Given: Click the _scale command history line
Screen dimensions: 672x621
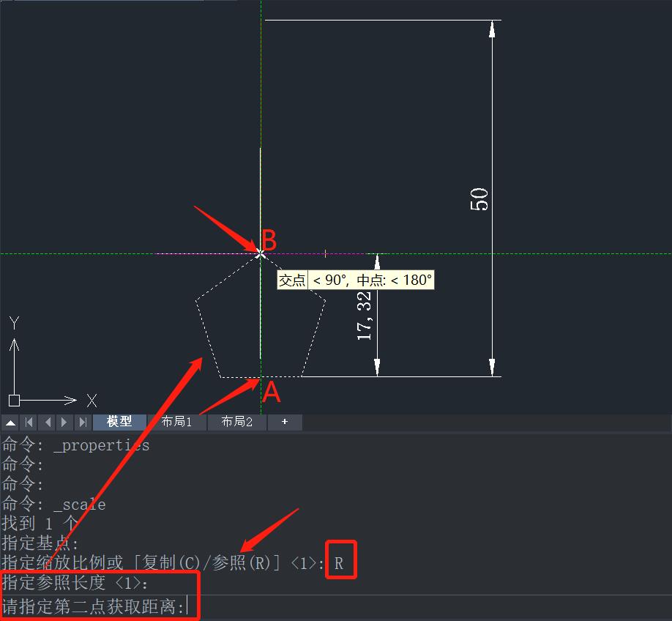Looking at the screenshot, I should click(79, 505).
